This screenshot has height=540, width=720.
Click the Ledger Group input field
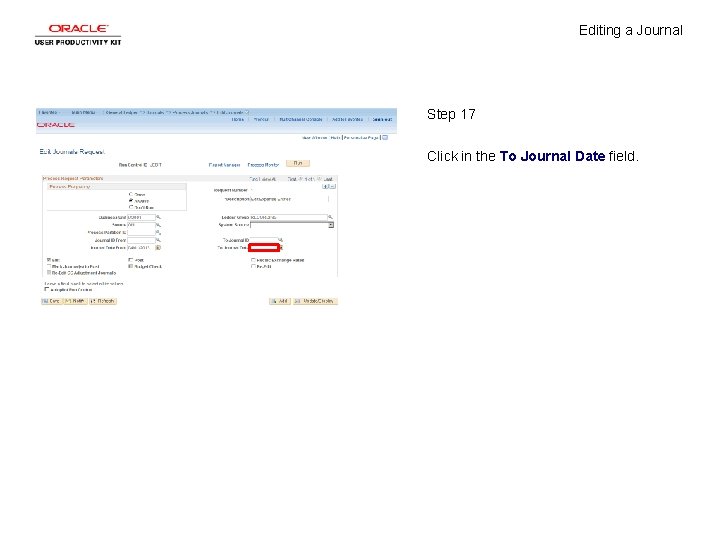click(x=288, y=217)
